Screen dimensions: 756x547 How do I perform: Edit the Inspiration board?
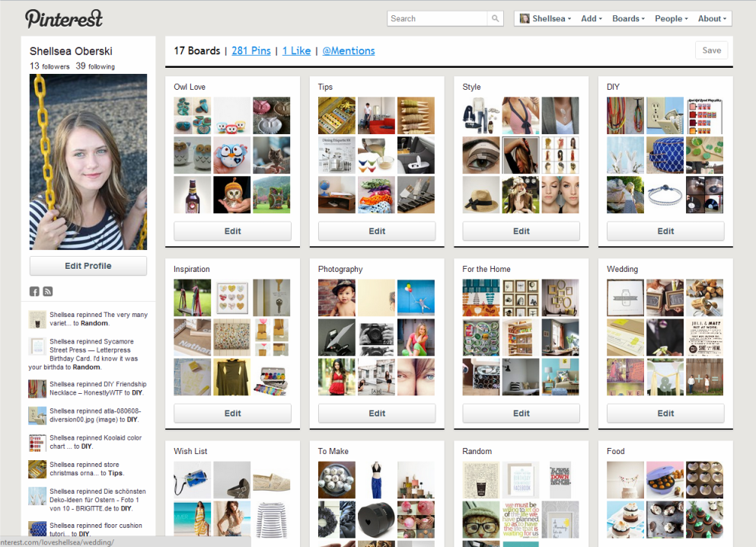(232, 414)
